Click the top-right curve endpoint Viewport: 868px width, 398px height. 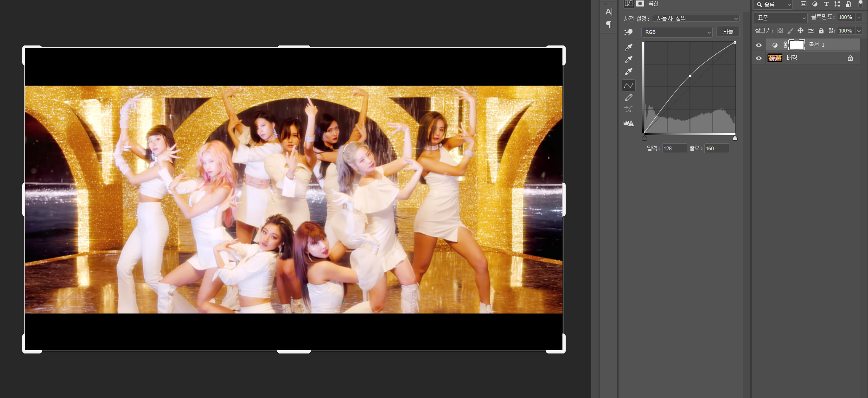pos(734,43)
